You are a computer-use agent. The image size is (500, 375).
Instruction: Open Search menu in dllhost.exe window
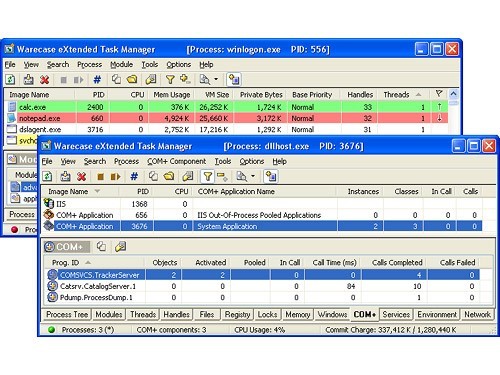(95, 161)
